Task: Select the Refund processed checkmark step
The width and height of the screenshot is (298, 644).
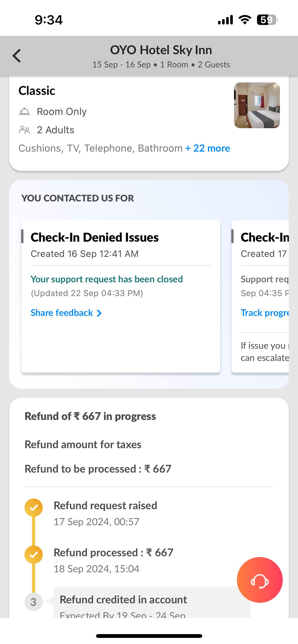Action: (x=33, y=554)
